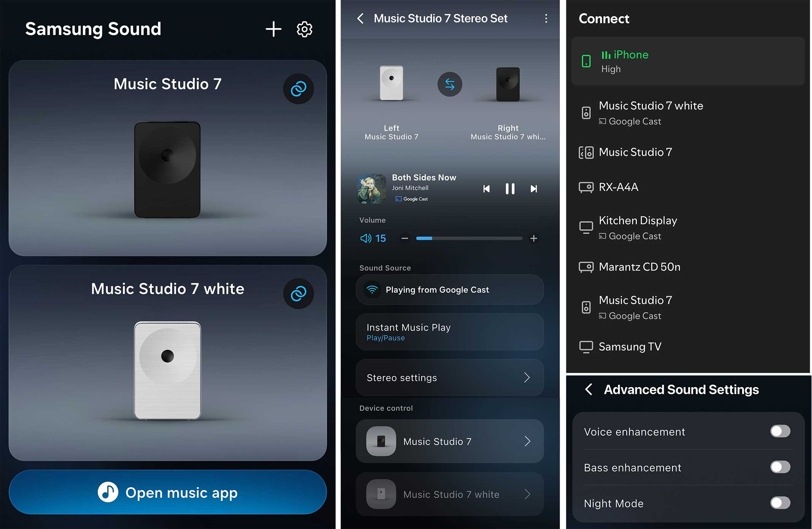
Task: Select the Right black speaker image
Action: pyautogui.click(x=508, y=84)
